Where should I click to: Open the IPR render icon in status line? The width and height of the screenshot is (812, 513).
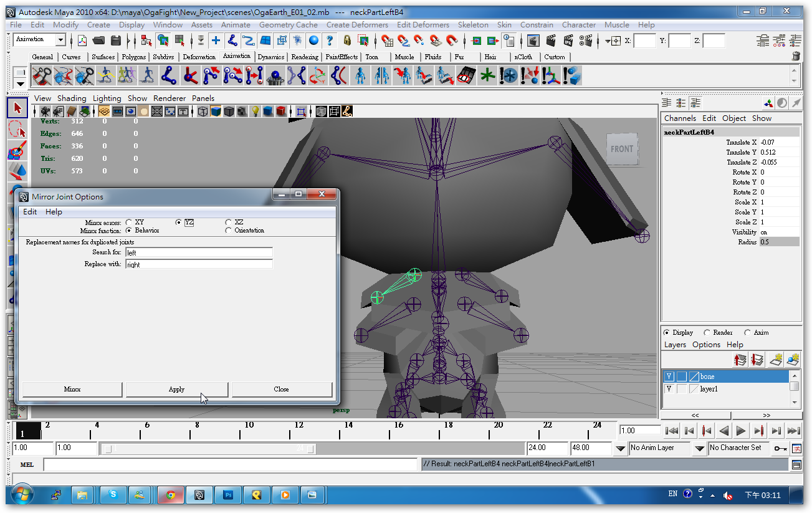point(569,41)
